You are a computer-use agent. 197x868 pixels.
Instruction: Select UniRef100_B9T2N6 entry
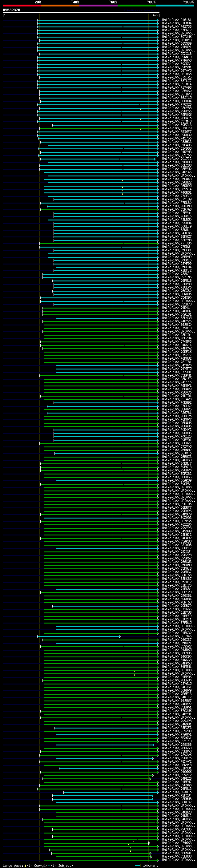[x=176, y=37]
